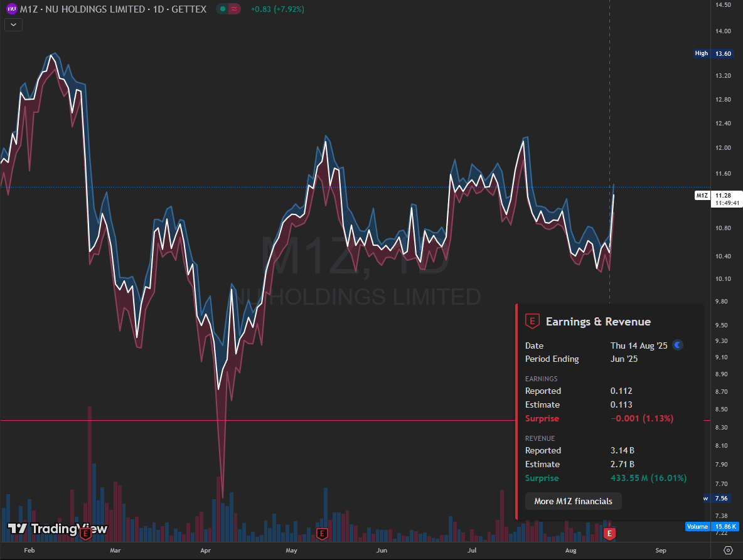Click the red horizontal price line
Image resolution: width=743 pixels, height=560 pixels.
tap(251, 420)
